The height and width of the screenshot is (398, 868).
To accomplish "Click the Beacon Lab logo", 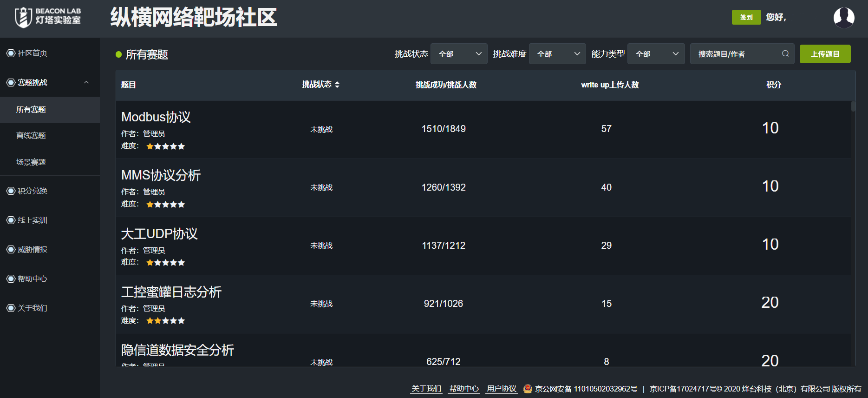I will [48, 17].
